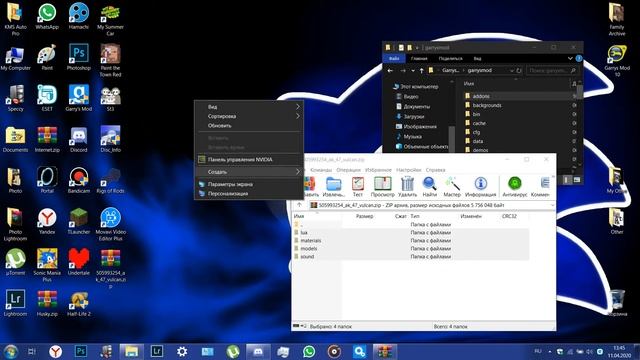Open ESET desktop shortcut

[x=47, y=98]
